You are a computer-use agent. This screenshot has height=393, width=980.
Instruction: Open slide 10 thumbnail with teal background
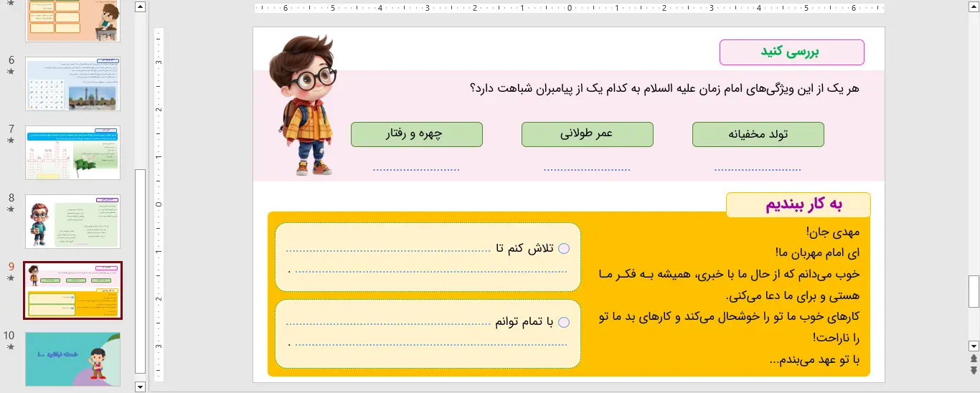point(73,359)
